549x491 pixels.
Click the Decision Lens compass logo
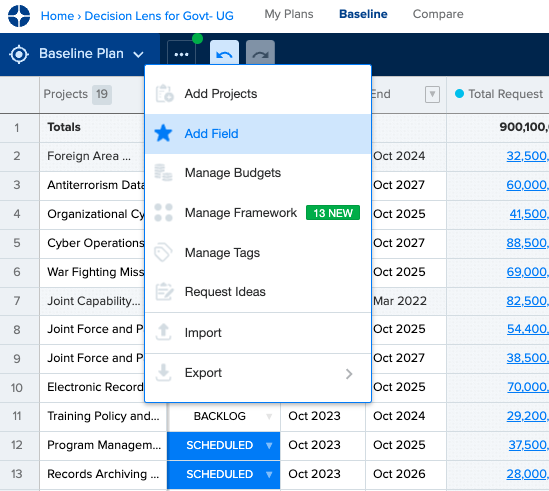coord(19,16)
